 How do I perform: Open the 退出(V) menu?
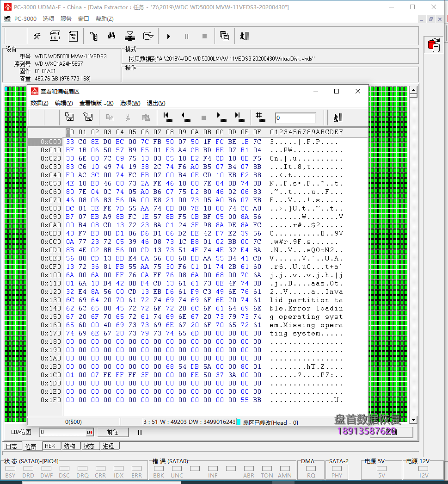156,103
